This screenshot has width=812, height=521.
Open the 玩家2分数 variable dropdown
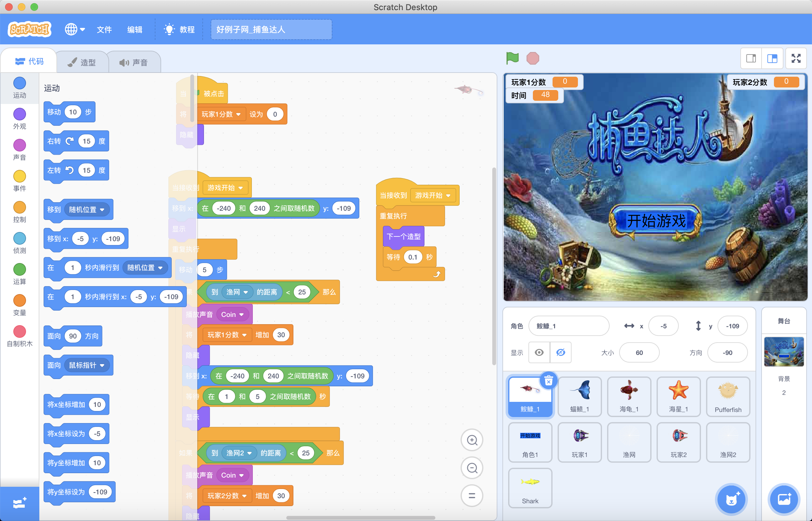(227, 496)
